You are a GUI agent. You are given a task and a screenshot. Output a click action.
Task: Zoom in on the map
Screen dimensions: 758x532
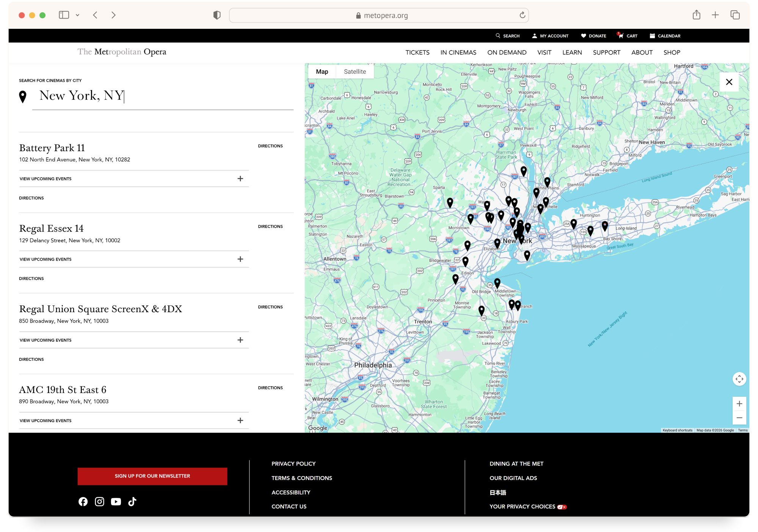739,404
